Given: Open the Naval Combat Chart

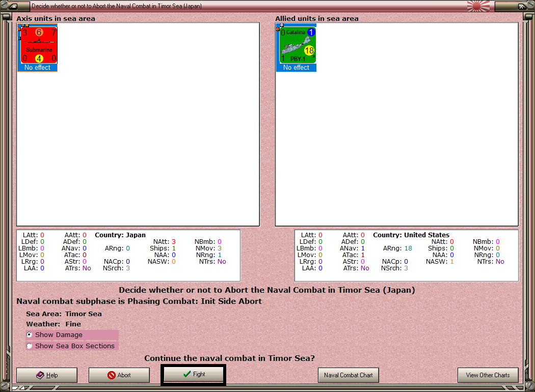Looking at the screenshot, I should 349,375.
